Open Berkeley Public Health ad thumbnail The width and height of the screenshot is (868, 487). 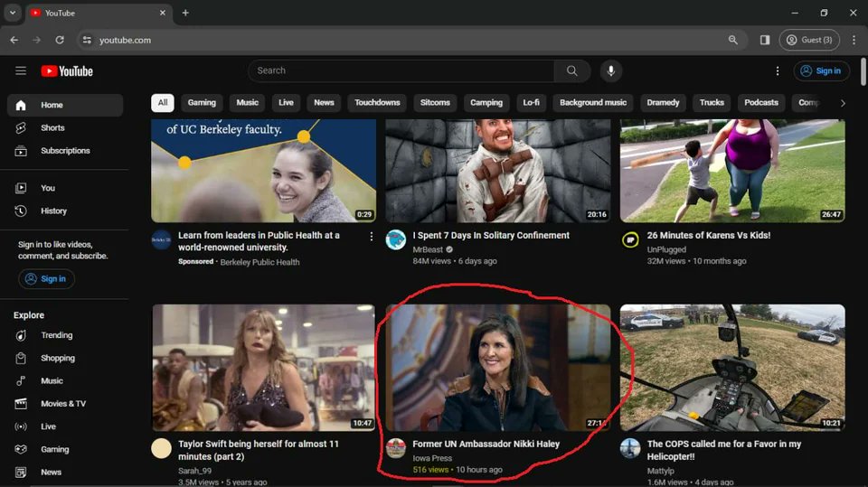(263, 171)
